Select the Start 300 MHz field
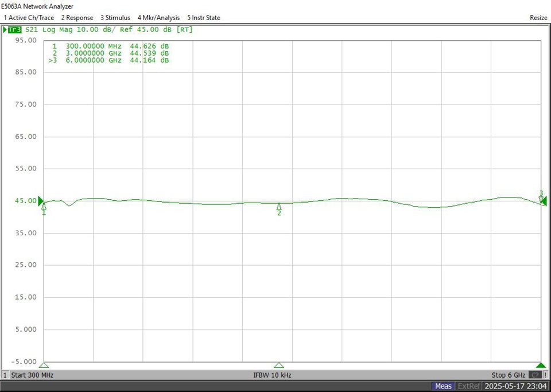 (33, 375)
